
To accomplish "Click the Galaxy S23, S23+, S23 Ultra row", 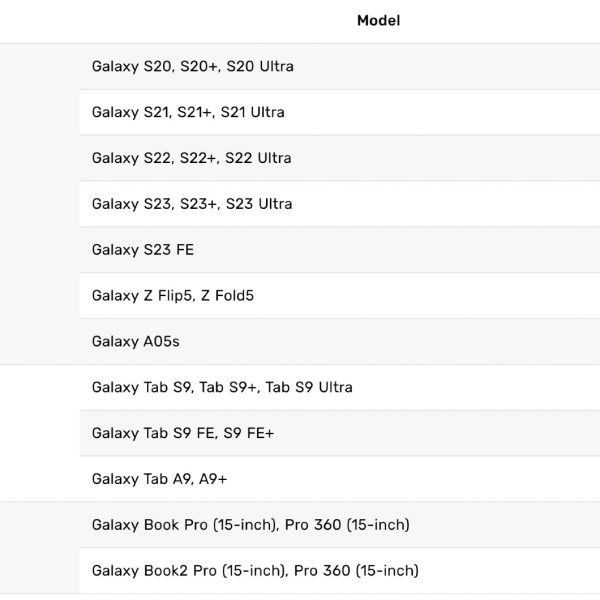I will coord(192,204).
